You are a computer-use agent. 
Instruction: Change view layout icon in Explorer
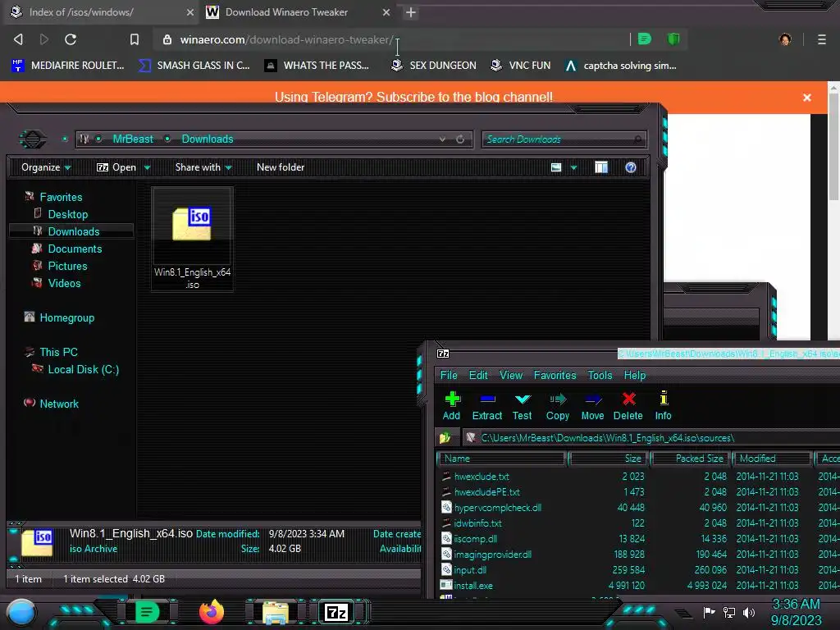556,167
